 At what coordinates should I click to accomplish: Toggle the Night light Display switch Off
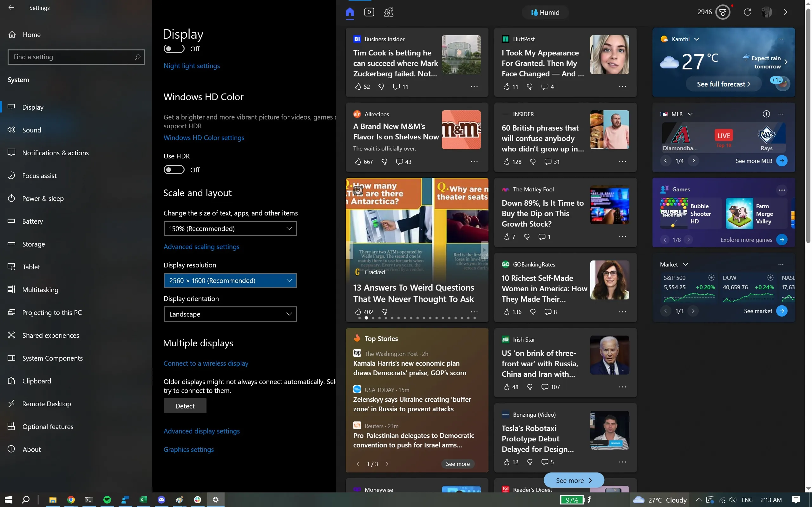pyautogui.click(x=174, y=48)
